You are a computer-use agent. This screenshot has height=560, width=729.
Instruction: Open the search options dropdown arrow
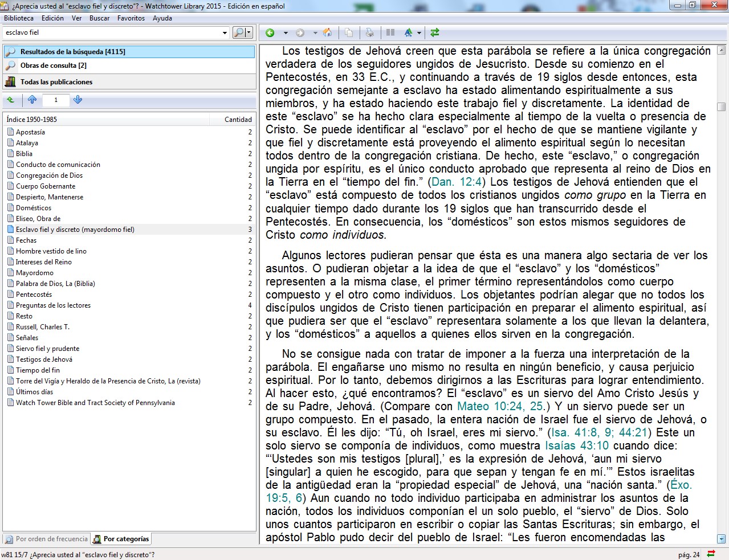249,32
